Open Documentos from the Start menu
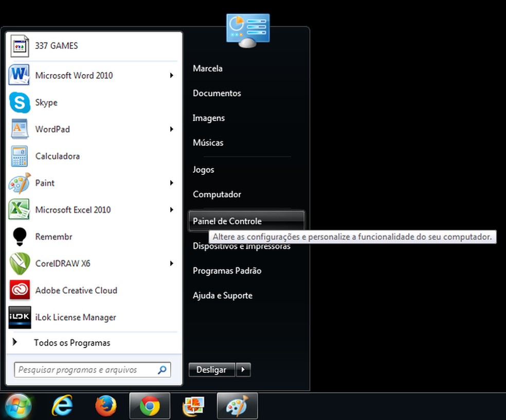This screenshot has width=506, height=420. (217, 93)
